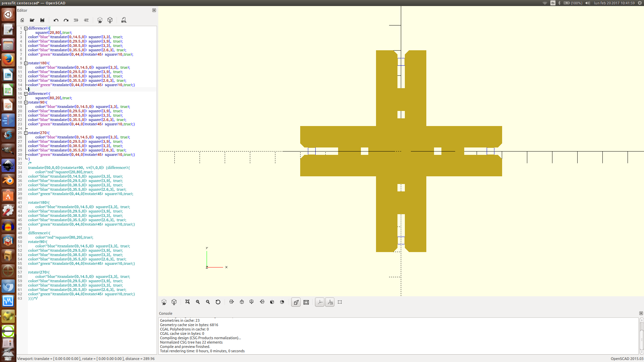This screenshot has width=644, height=362.
Task: Collapse the rotate(180) block at line 9
Action: (x=26, y=63)
